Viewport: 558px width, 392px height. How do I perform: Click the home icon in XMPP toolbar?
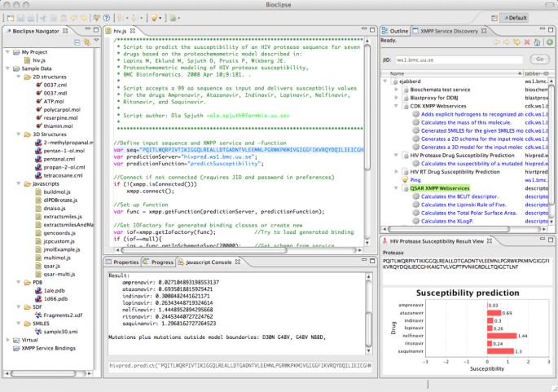[x=538, y=42]
